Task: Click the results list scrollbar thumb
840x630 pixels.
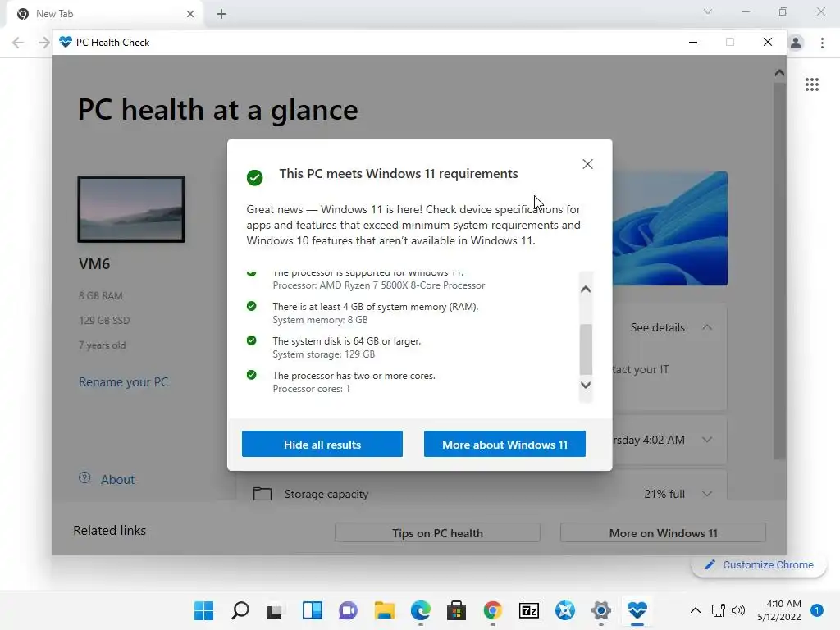Action: (x=586, y=349)
